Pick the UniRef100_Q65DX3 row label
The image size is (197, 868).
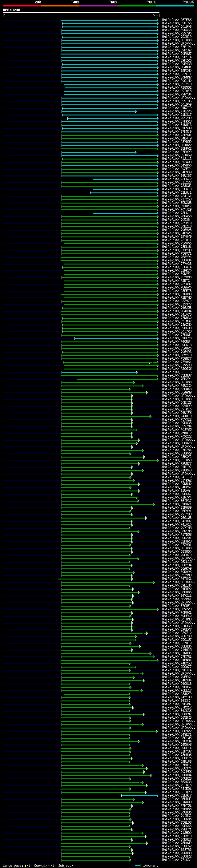click(x=177, y=717)
